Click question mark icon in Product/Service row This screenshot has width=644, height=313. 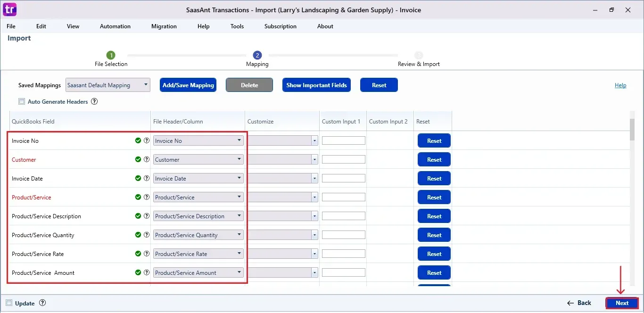click(147, 197)
